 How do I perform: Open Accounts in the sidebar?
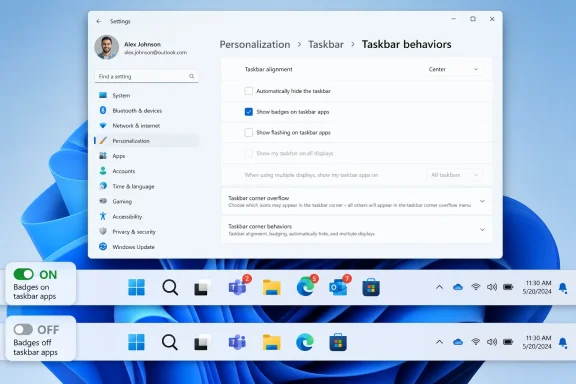[x=147, y=171]
